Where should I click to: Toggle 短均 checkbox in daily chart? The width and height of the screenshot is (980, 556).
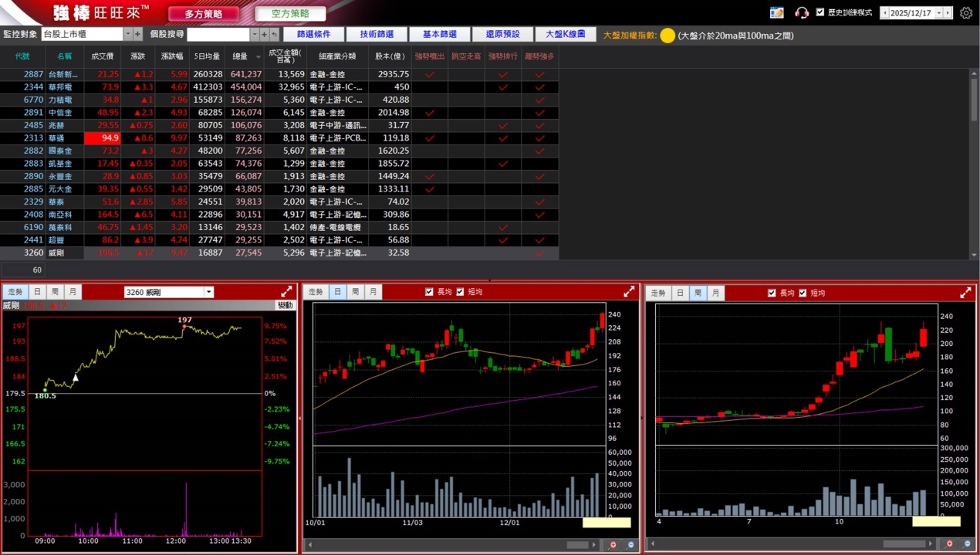coord(461,292)
